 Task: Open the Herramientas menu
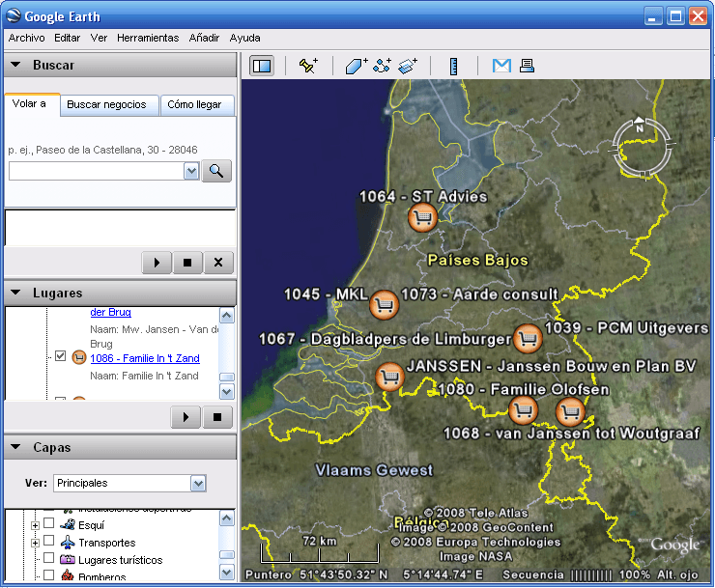click(148, 38)
